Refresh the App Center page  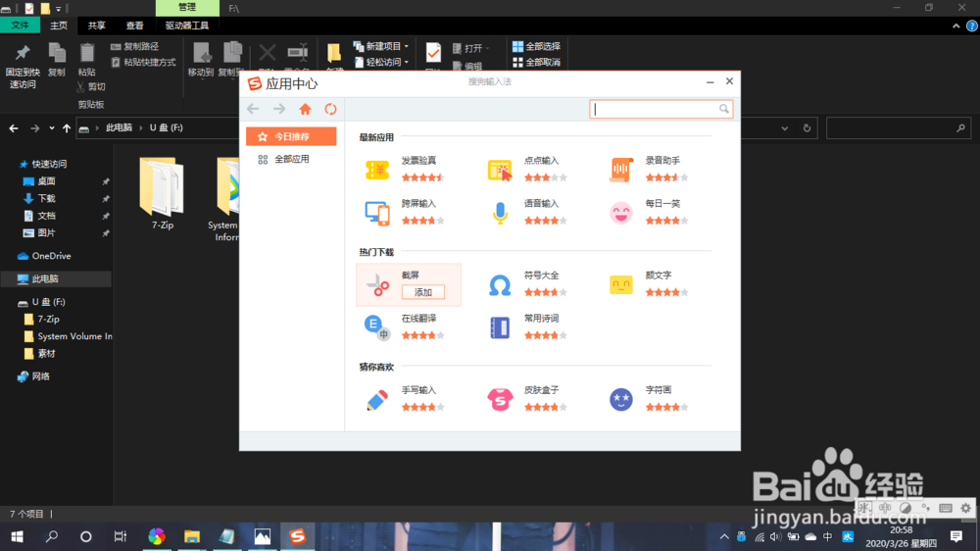[x=330, y=110]
